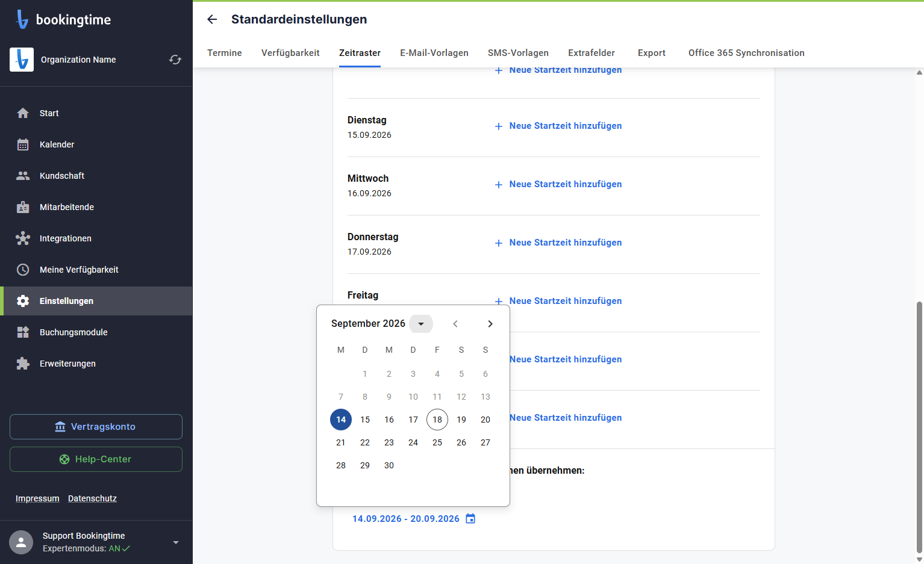Image resolution: width=924 pixels, height=564 pixels.
Task: Choose September 30 in the calendar
Action: [x=389, y=465]
